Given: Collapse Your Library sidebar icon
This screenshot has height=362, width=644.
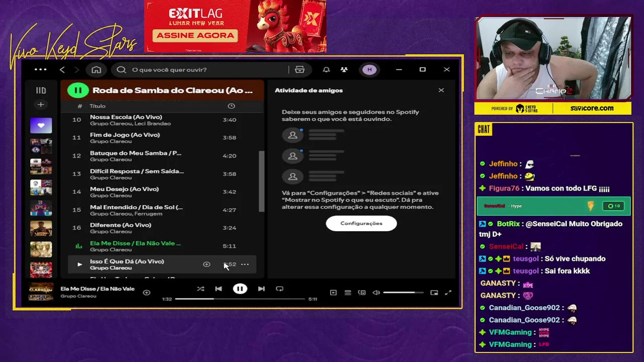Looking at the screenshot, I should 41,90.
